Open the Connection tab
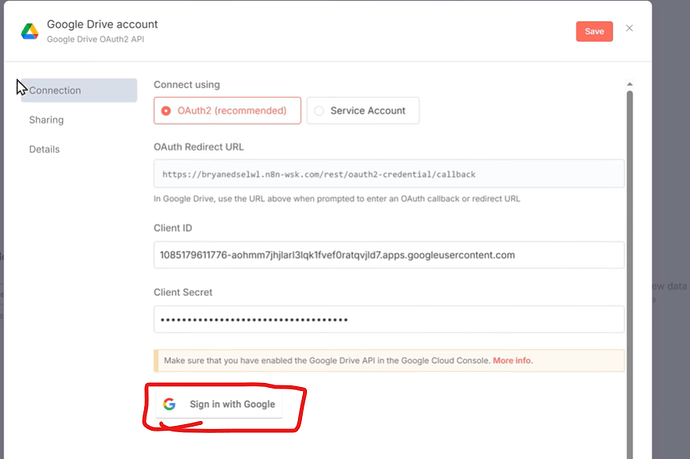This screenshot has width=690, height=459. [79, 90]
